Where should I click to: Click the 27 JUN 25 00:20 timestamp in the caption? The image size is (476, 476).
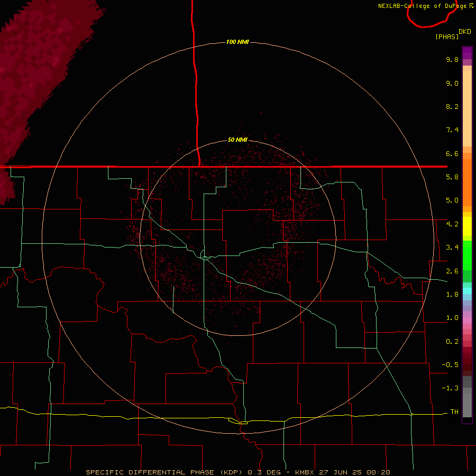coord(354,472)
